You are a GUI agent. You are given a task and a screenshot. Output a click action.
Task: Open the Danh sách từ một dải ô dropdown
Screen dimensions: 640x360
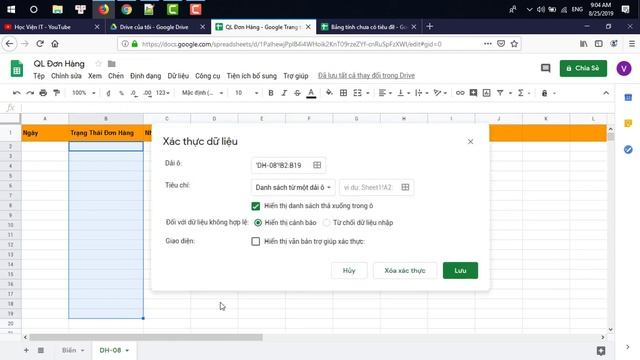(293, 187)
